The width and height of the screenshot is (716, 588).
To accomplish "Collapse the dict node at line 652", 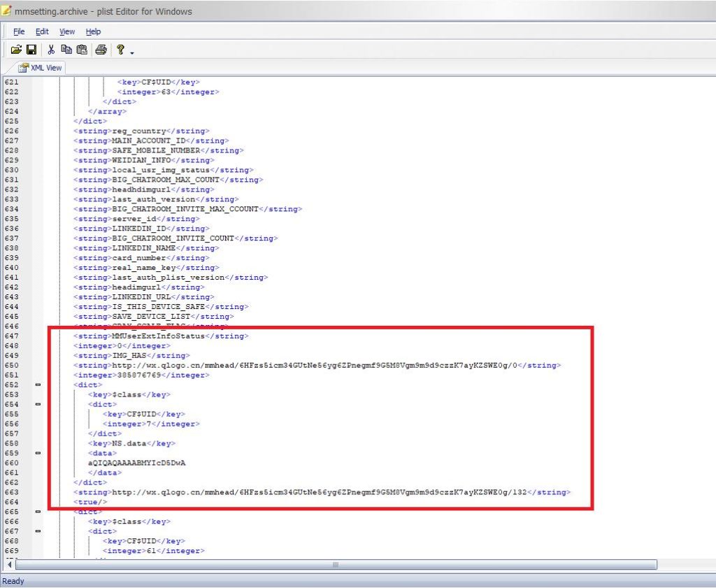I will tap(38, 385).
